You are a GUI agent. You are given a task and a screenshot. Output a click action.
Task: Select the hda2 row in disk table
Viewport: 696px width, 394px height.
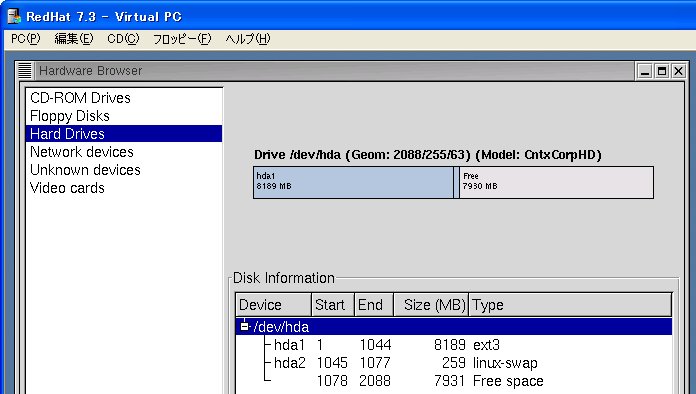pos(454,363)
